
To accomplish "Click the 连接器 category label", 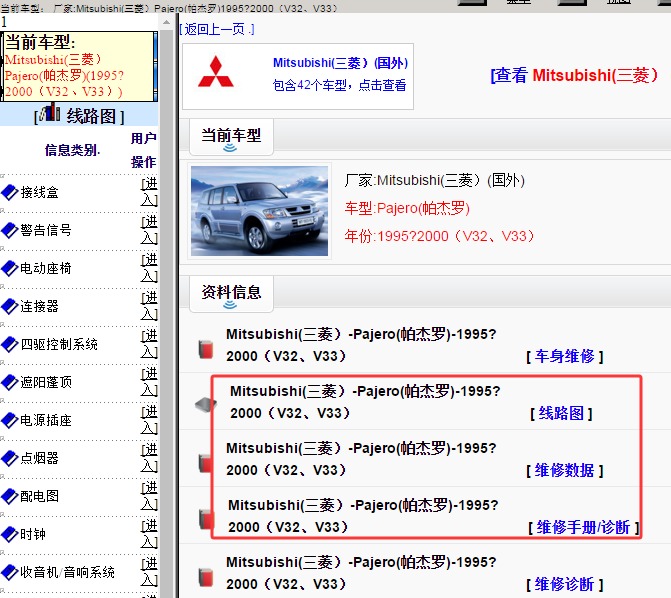I will click(39, 306).
